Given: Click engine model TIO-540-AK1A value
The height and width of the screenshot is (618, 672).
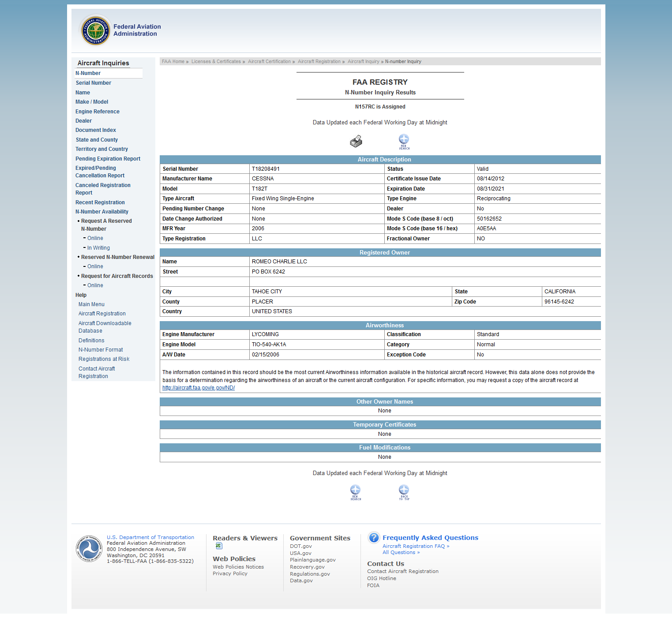Looking at the screenshot, I should tap(269, 345).
